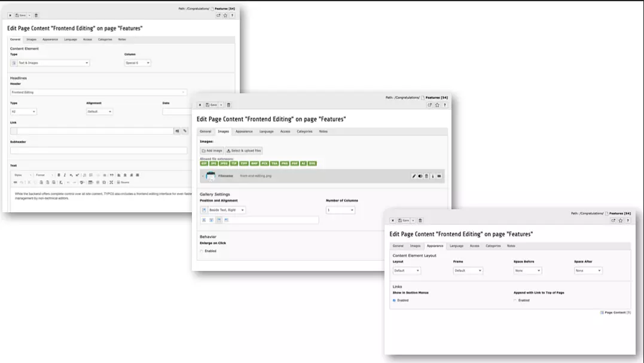
Task: Open the Page Content link
Action: pos(615,313)
